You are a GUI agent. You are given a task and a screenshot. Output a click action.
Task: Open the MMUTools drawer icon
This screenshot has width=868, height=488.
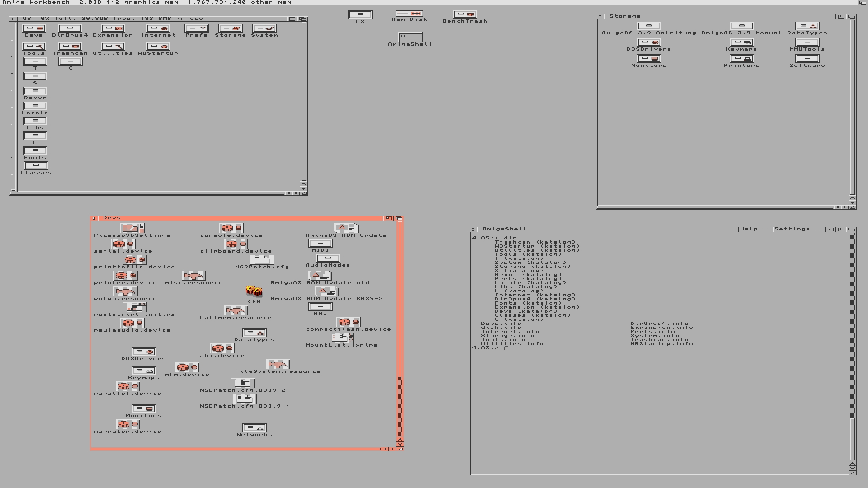tap(807, 42)
